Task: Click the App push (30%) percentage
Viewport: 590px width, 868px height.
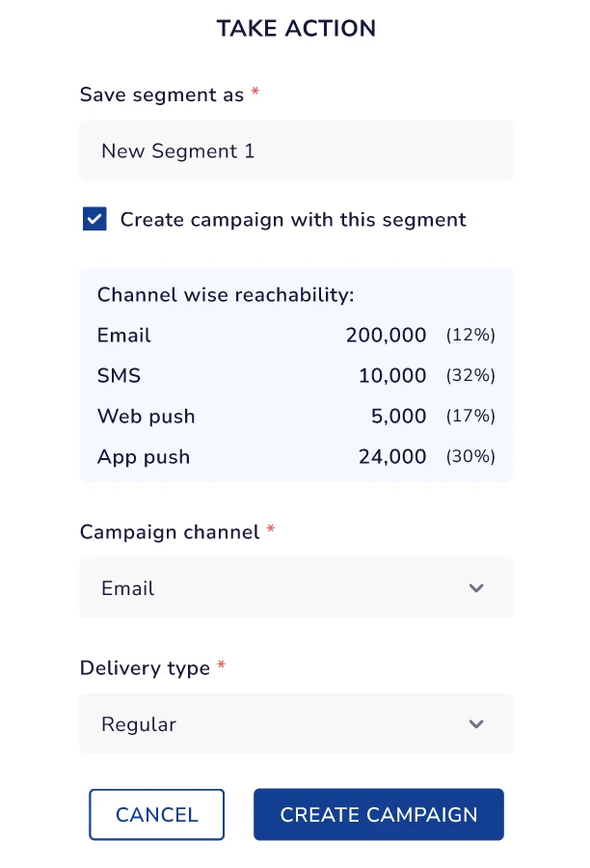Action: 470,457
